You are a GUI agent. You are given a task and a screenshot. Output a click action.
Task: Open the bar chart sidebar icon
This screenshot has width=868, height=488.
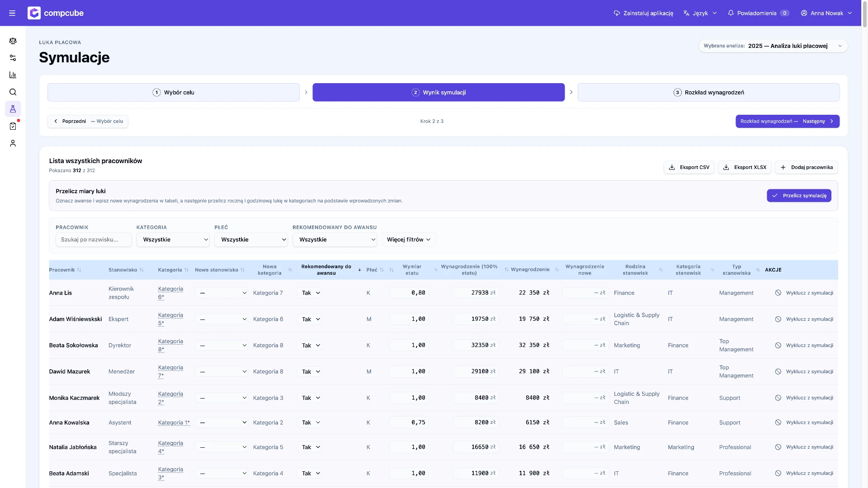coord(13,75)
